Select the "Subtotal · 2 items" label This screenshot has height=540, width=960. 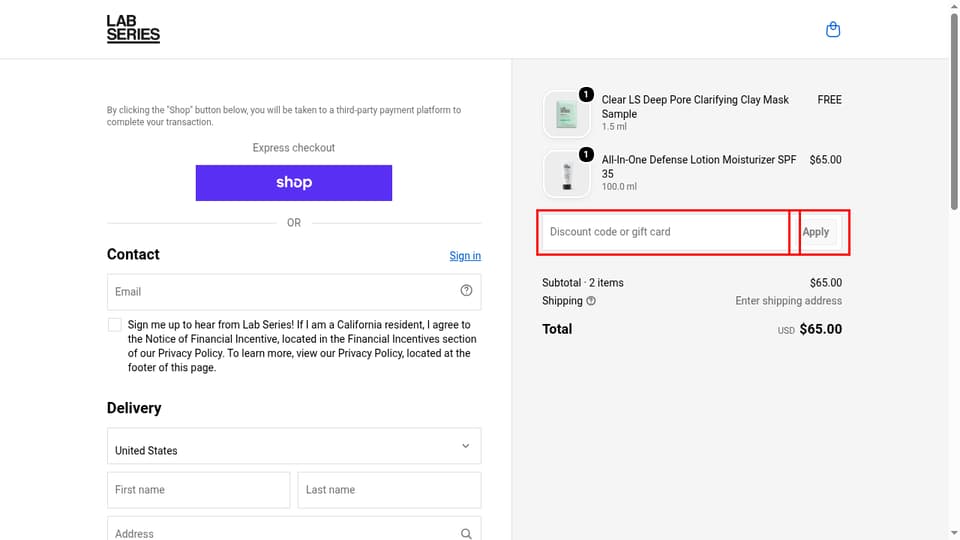click(x=583, y=283)
